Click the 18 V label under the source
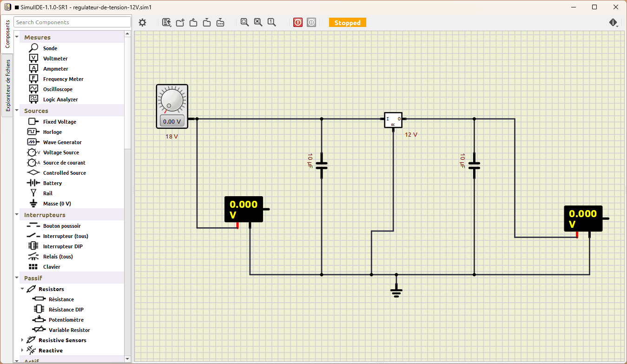 pyautogui.click(x=172, y=137)
